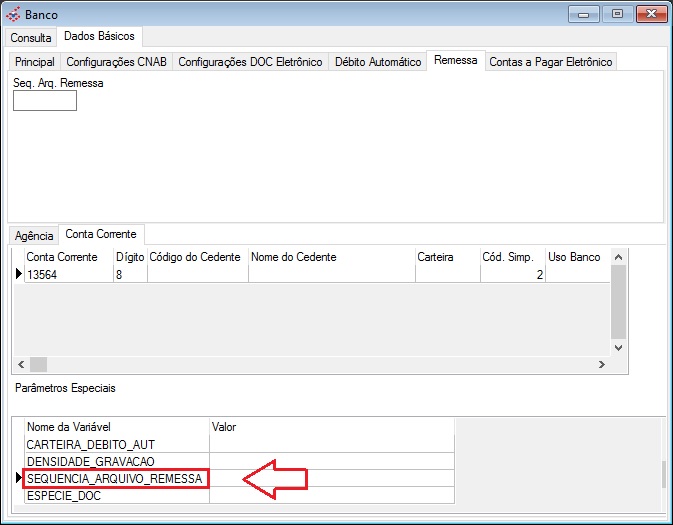Viewport: 673px width, 525px height.
Task: Select the conta corrente 13564 cell
Action: 68,274
